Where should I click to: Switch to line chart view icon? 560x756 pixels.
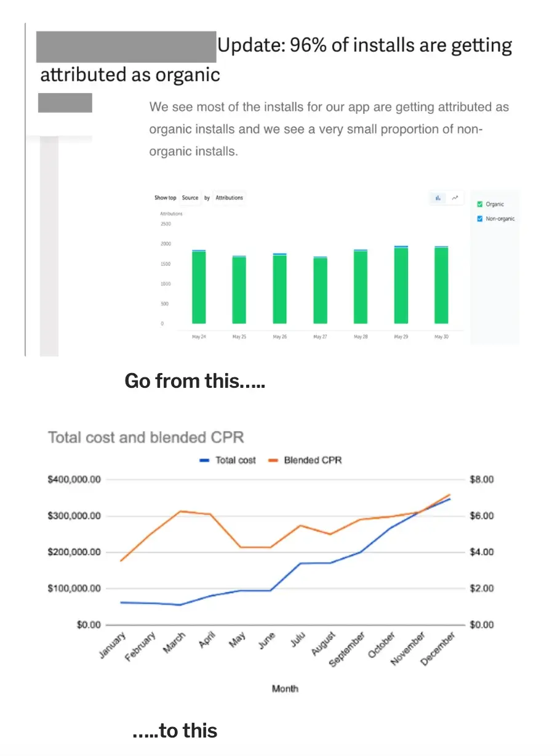click(455, 198)
